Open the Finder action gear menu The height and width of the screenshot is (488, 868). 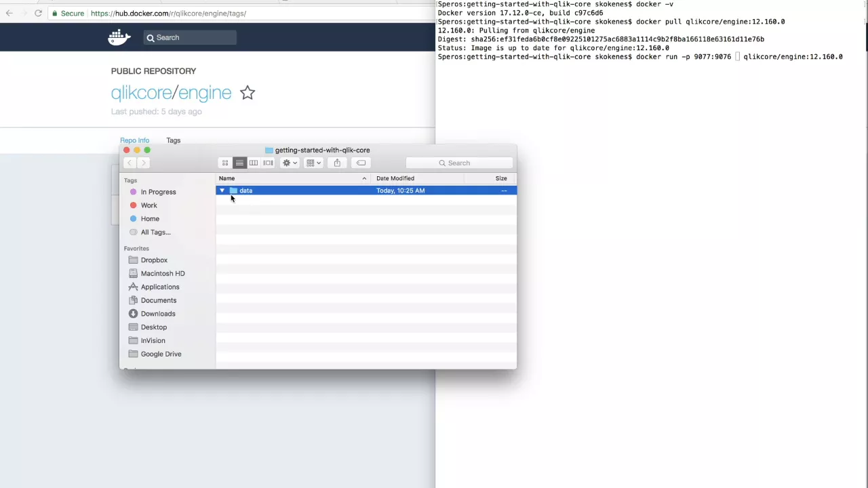click(x=290, y=163)
